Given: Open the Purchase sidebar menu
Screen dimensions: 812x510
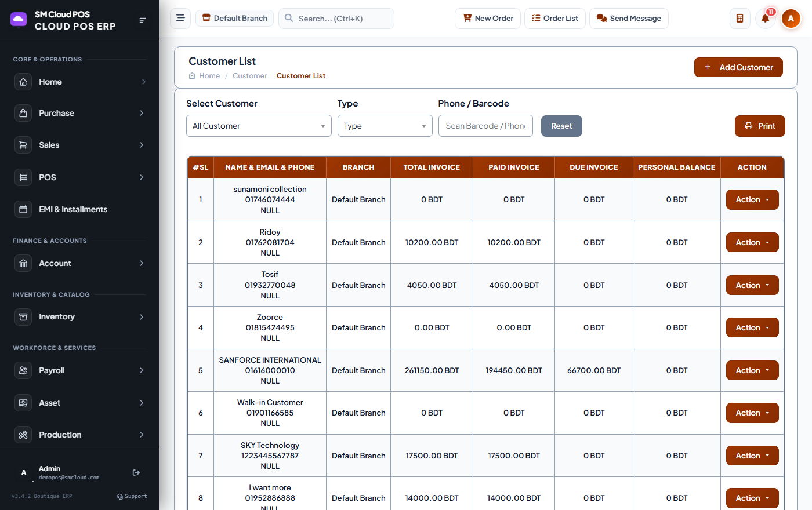Looking at the screenshot, I should pyautogui.click(x=79, y=113).
